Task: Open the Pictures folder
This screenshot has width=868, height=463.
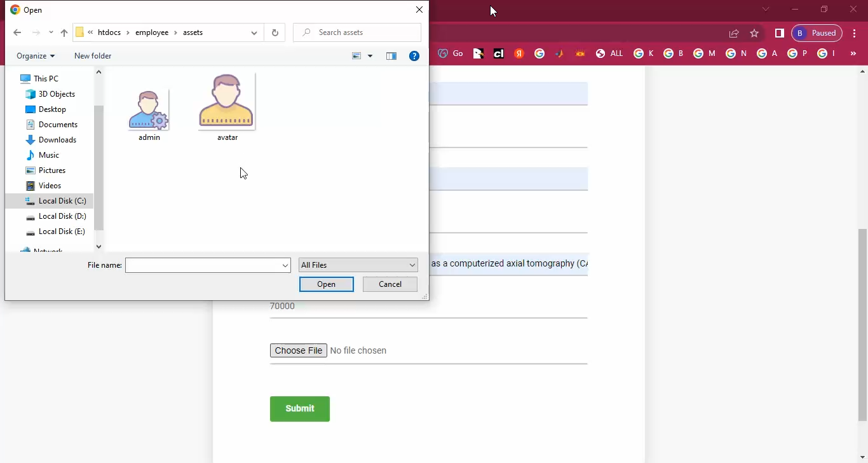Action: tap(52, 170)
